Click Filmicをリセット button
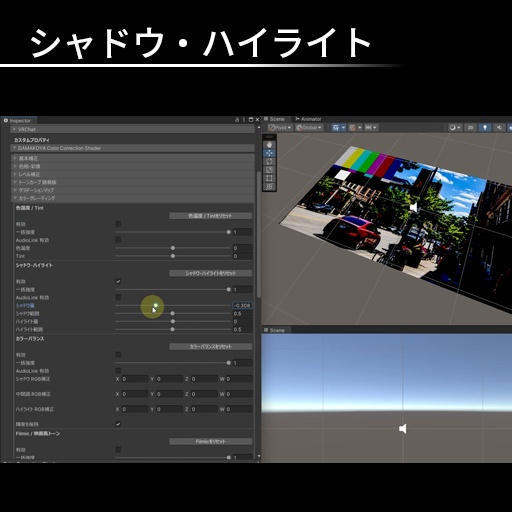The width and height of the screenshot is (512, 512). (x=211, y=442)
